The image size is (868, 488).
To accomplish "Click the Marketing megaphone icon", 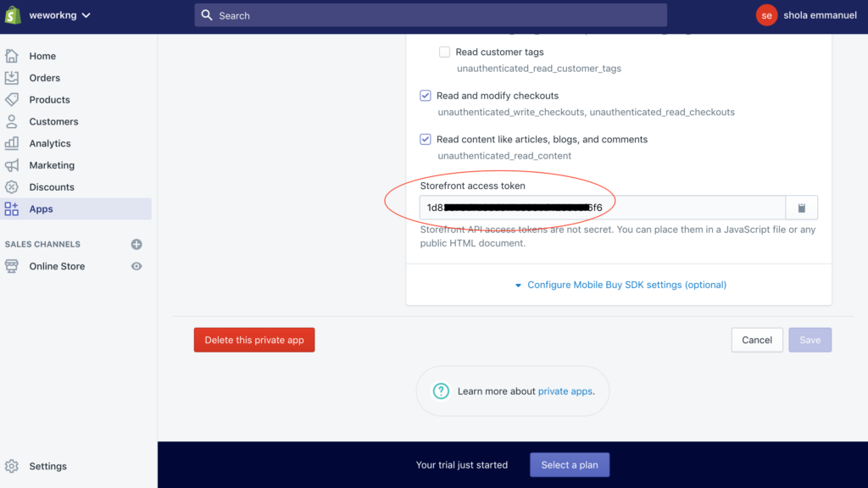I will click(x=12, y=165).
